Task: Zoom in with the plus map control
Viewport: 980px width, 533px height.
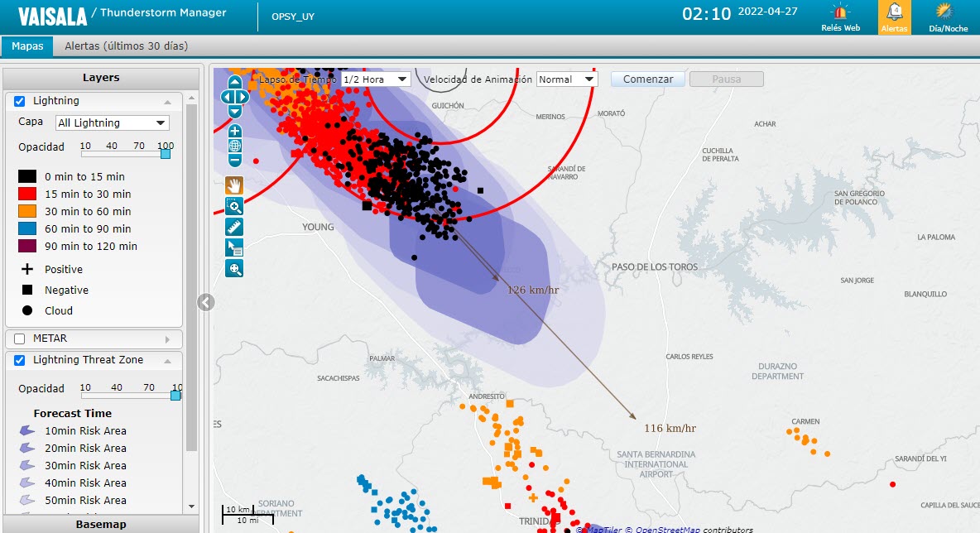Action: [x=234, y=132]
